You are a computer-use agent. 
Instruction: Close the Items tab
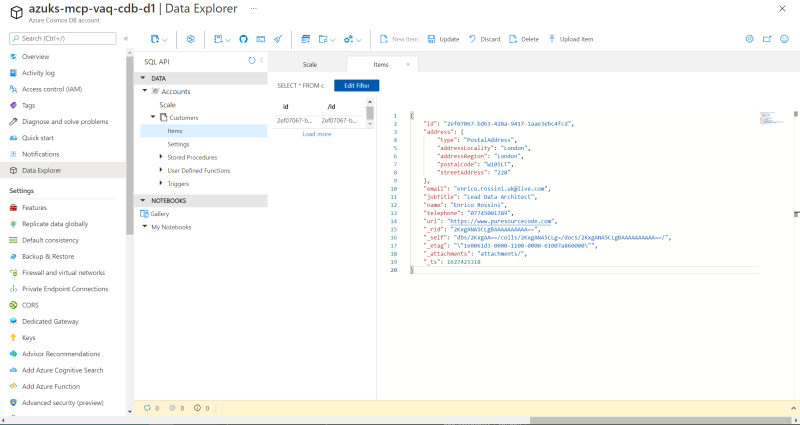point(408,64)
